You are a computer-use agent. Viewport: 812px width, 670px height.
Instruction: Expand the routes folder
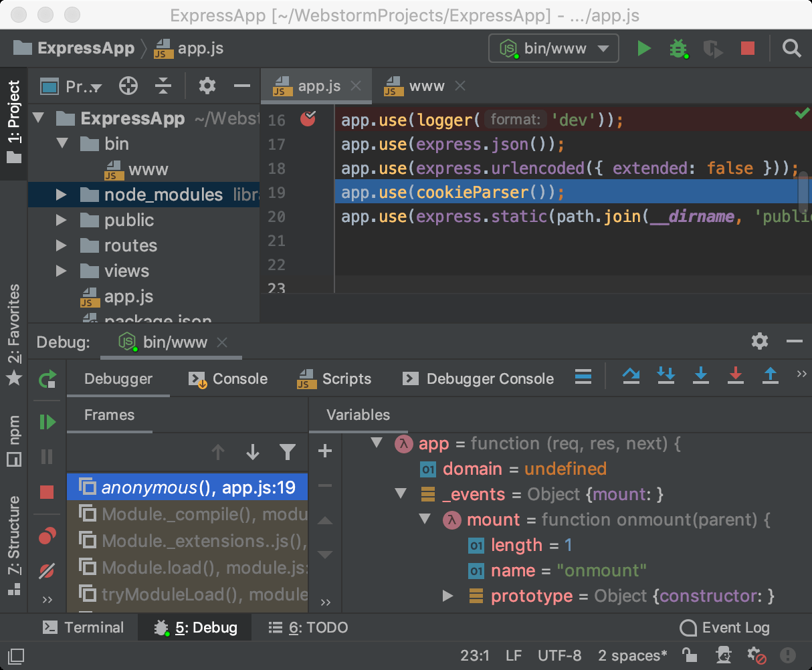click(62, 245)
